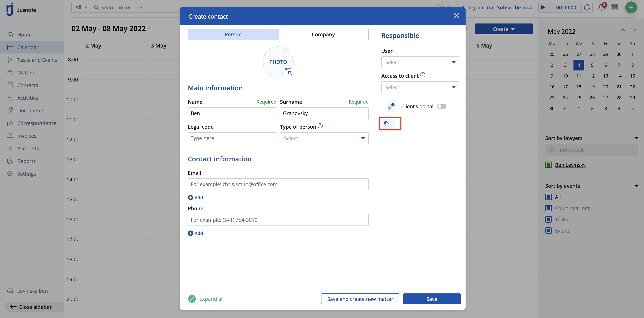Click the Type of person help icon
Image resolution: width=644 pixels, height=318 pixels.
click(x=320, y=126)
